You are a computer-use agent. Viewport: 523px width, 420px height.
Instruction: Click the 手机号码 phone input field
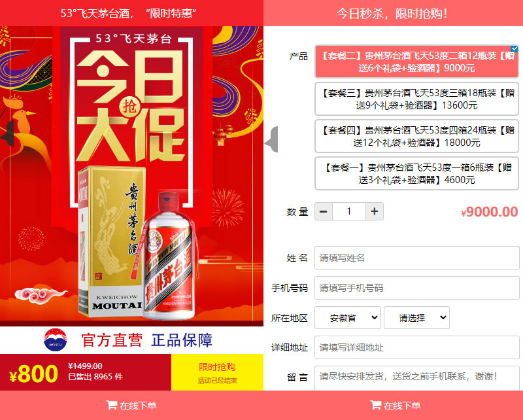point(416,288)
